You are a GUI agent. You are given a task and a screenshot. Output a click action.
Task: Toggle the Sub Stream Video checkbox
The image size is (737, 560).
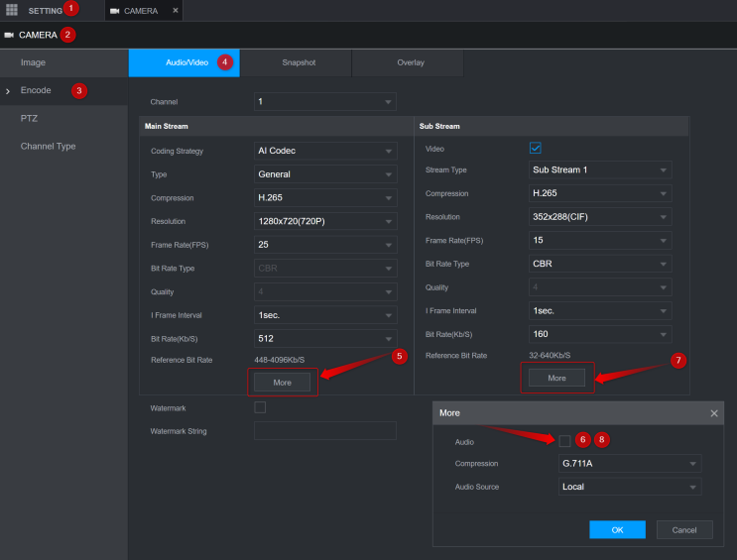[x=536, y=149]
